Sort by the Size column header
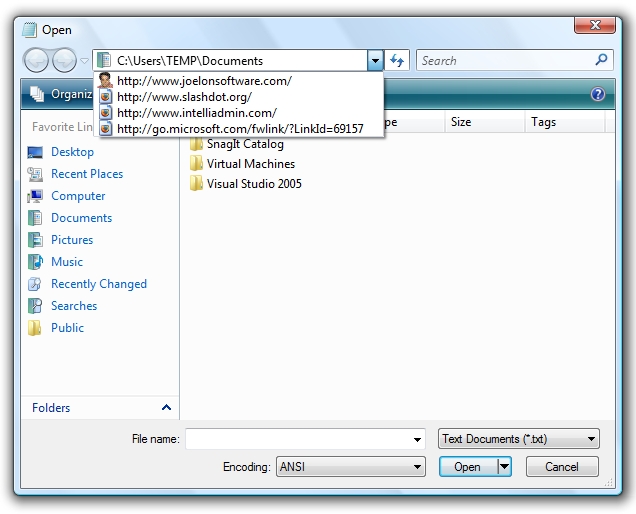This screenshot has width=636, height=514. (484, 122)
